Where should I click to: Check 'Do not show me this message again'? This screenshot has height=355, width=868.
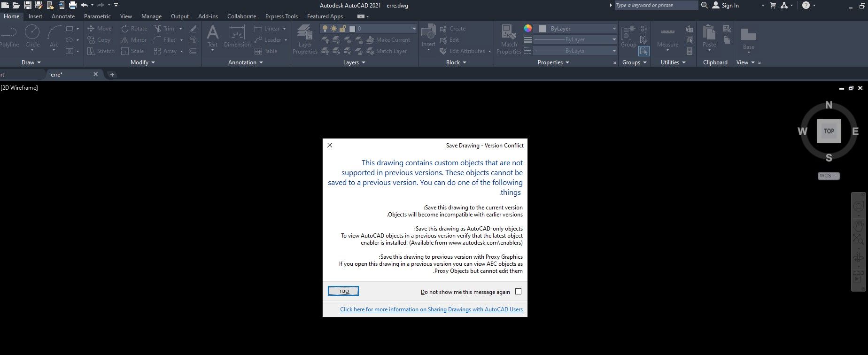(518, 292)
